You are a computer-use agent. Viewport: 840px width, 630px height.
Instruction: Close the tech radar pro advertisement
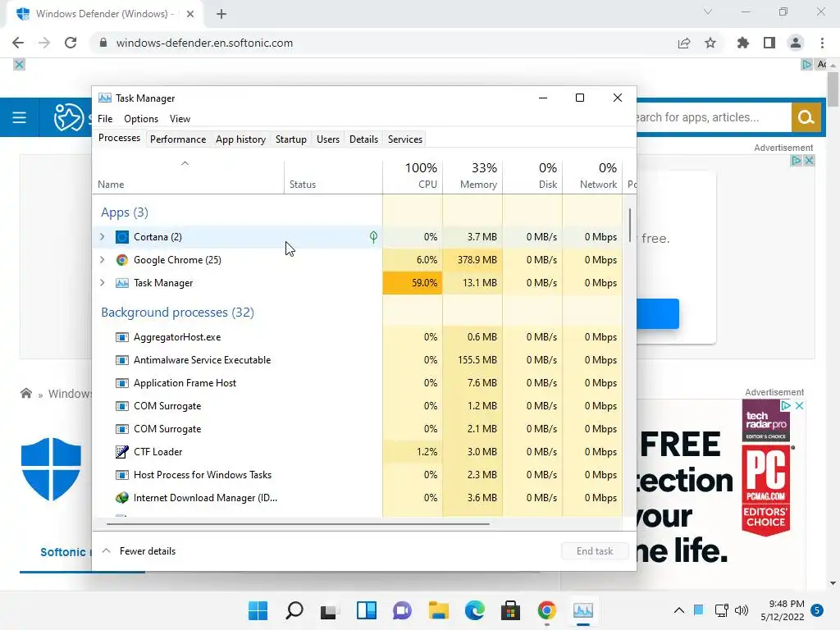(799, 405)
